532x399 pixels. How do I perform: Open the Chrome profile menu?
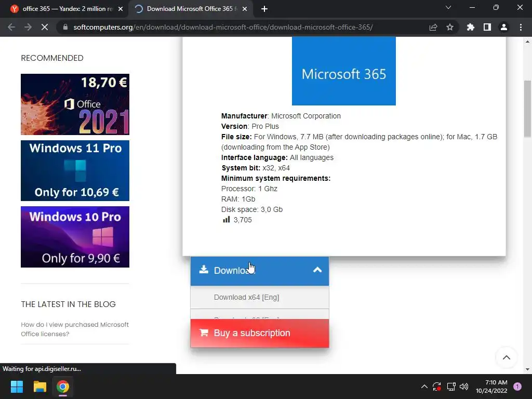tap(504, 27)
